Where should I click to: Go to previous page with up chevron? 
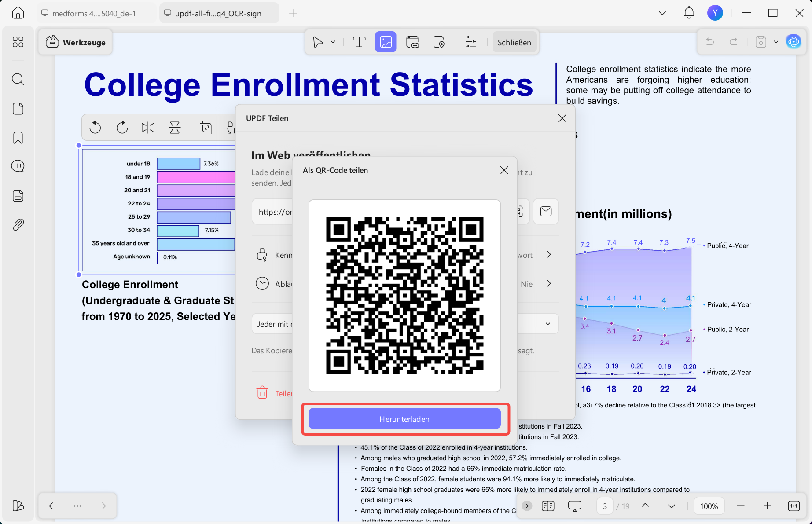(645, 506)
